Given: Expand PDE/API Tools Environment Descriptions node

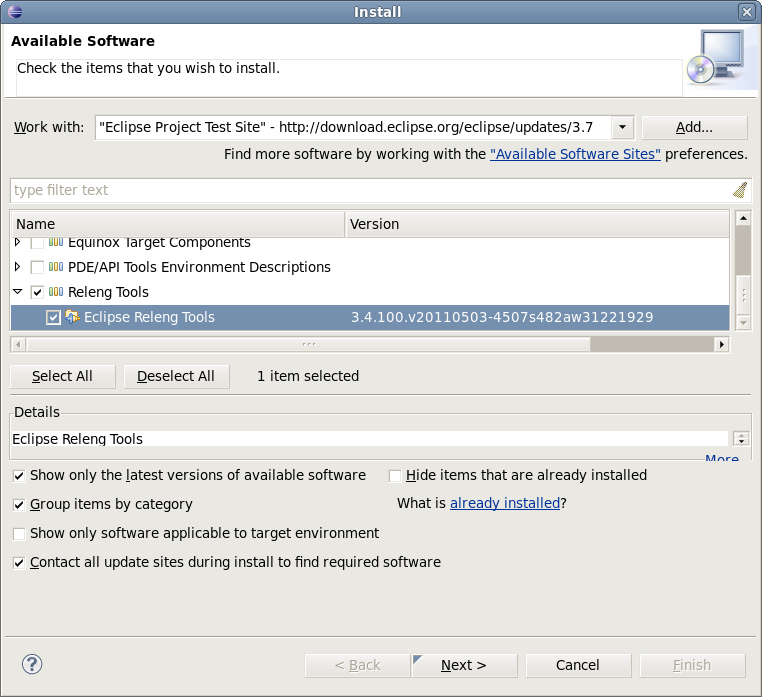Looking at the screenshot, I should (x=17, y=266).
